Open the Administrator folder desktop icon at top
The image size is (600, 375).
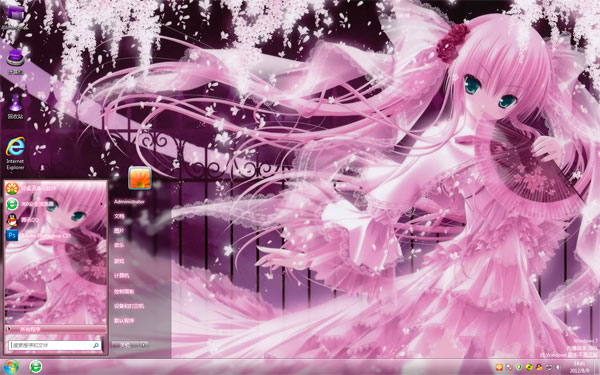[15, 17]
